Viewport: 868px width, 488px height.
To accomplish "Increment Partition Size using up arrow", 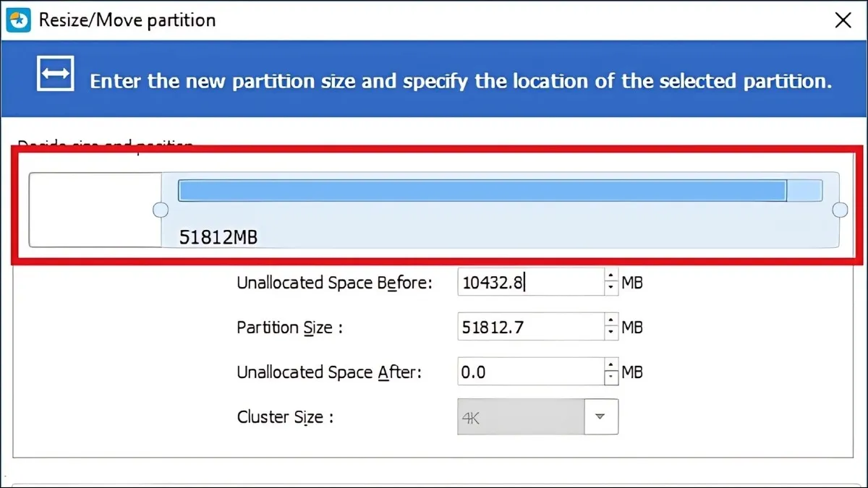I will pyautogui.click(x=611, y=321).
